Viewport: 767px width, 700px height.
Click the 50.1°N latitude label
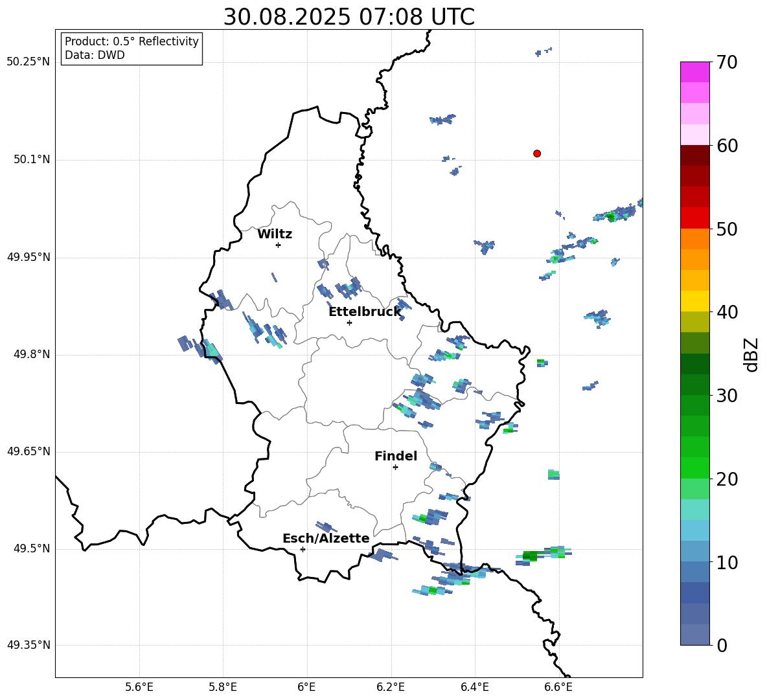click(31, 159)
